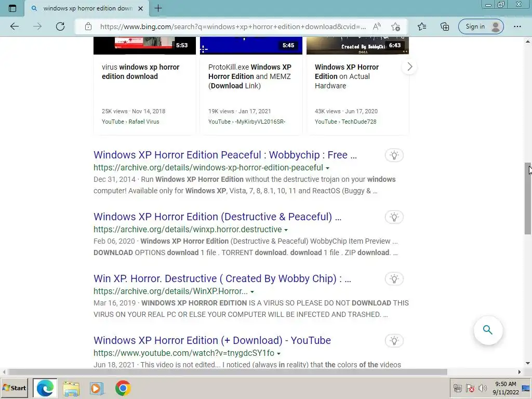Viewport: 532px width, 399px height.
Task: Show insights for the Peaceful Wobbychip result
Action: point(394,155)
